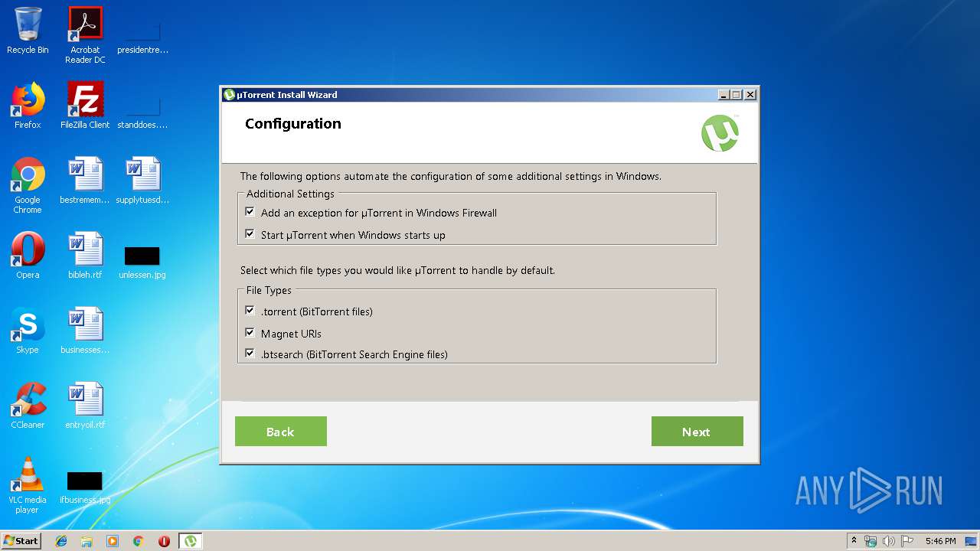Launch Skype desktop shortcut
This screenshot has height=551, width=980.
point(28,331)
